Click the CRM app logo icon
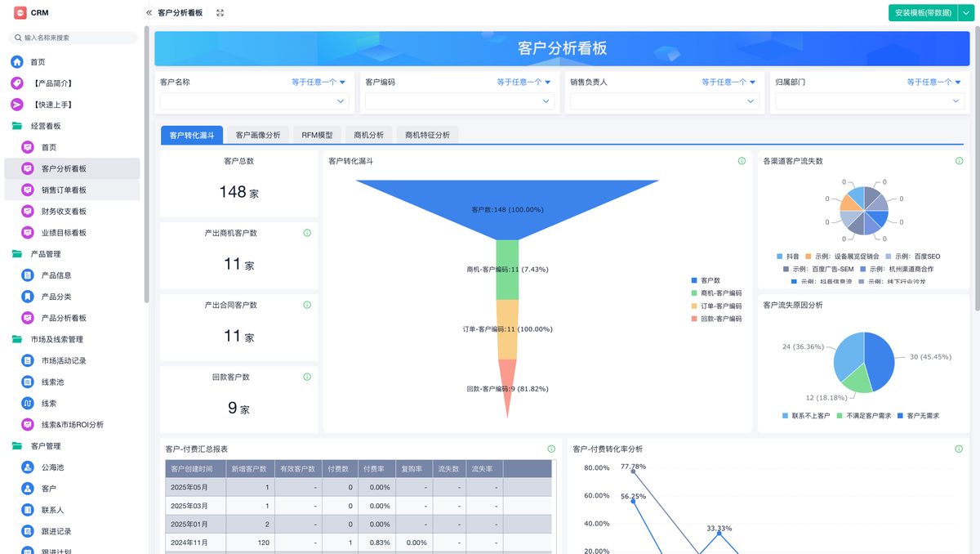Image resolution: width=980 pixels, height=554 pixels. (20, 12)
